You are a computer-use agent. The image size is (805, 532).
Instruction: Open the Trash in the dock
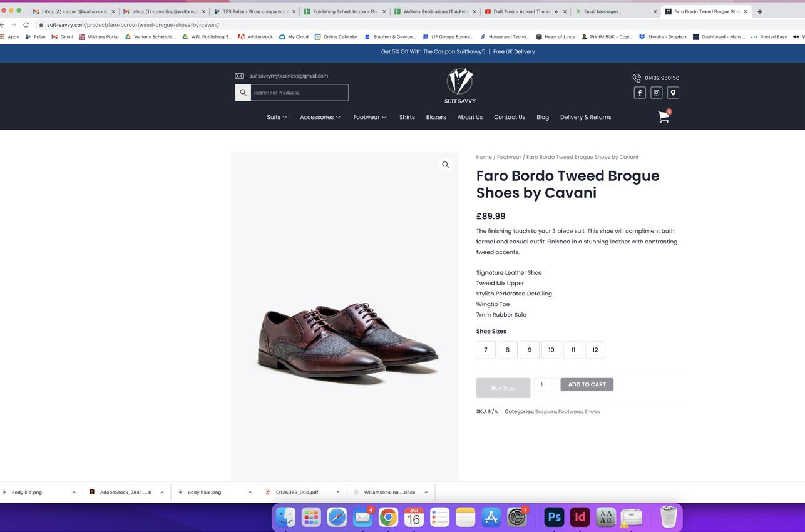pos(669,518)
